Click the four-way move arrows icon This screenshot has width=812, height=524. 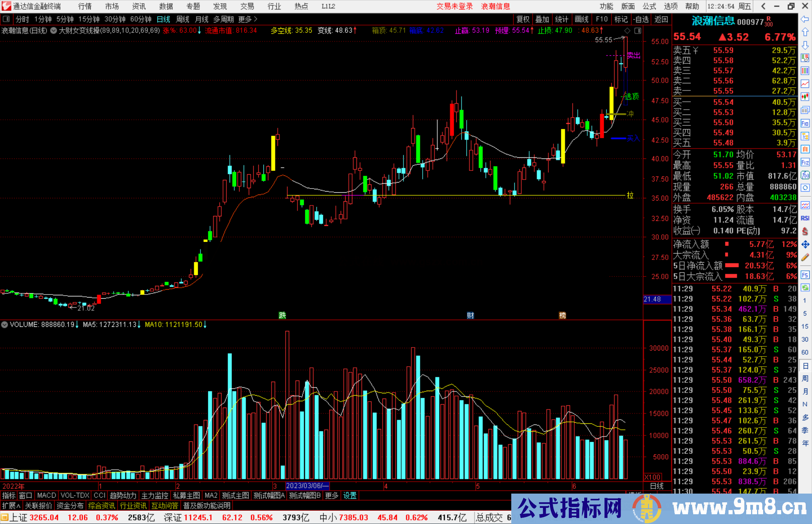(805, 245)
